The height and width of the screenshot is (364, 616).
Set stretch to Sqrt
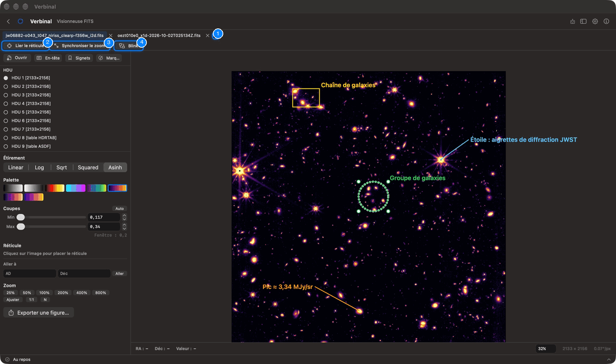61,168
